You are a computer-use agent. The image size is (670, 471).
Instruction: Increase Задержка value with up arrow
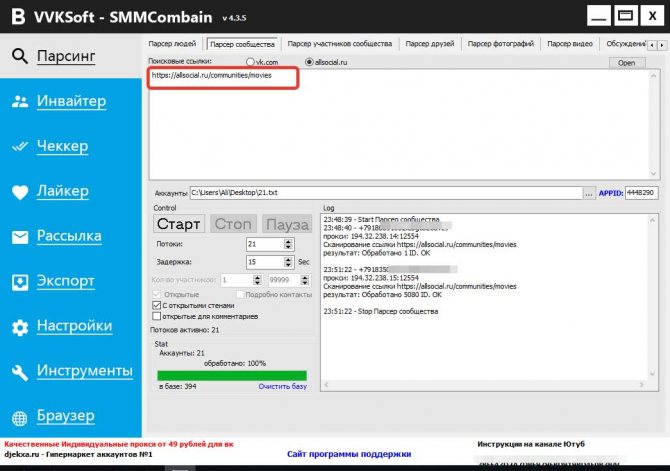coord(288,259)
